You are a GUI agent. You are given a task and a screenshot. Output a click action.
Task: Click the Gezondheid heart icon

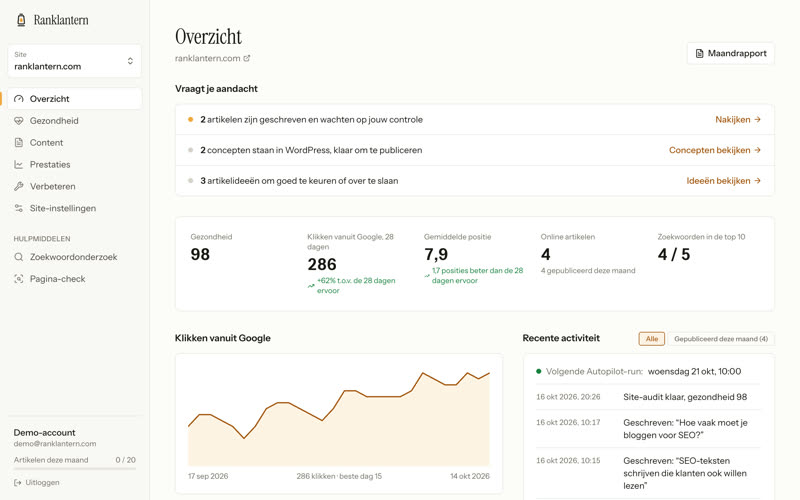pos(19,121)
